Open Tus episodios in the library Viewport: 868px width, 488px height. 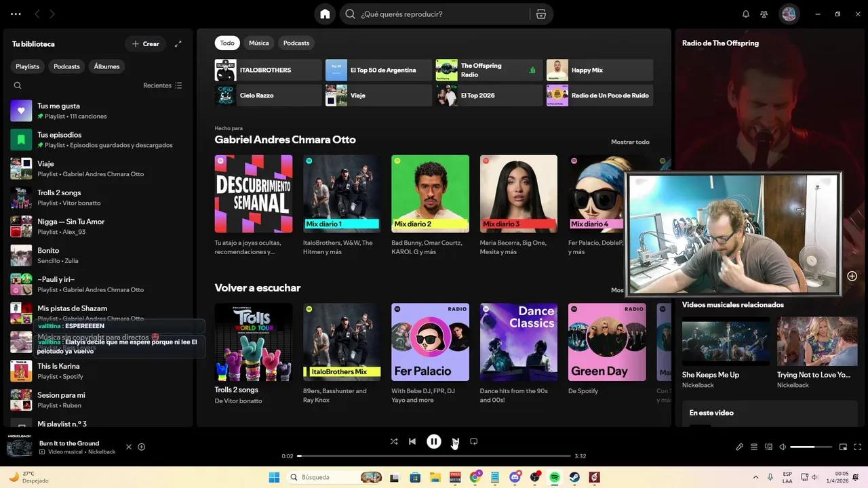coord(98,140)
